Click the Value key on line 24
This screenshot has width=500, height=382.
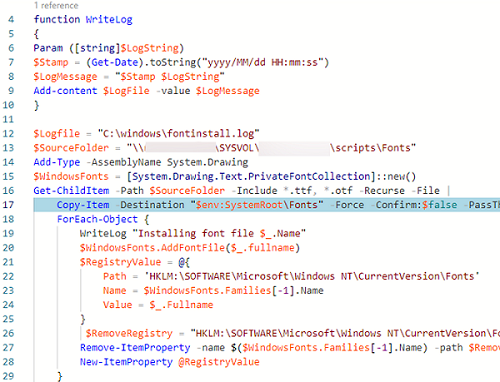(x=117, y=305)
